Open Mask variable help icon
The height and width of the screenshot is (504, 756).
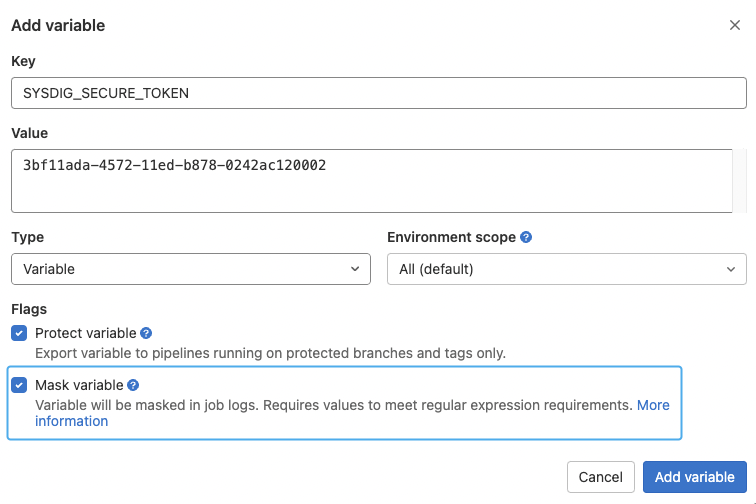[133, 385]
